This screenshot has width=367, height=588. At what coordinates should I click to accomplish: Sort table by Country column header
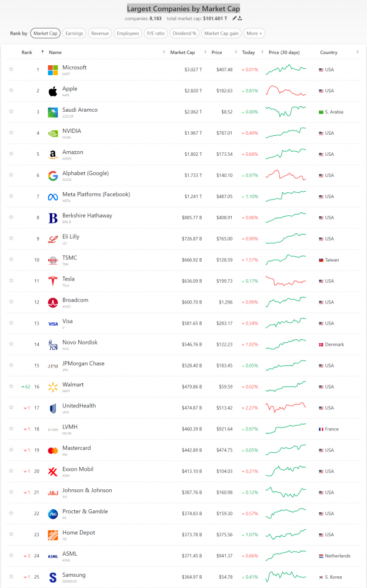point(329,52)
